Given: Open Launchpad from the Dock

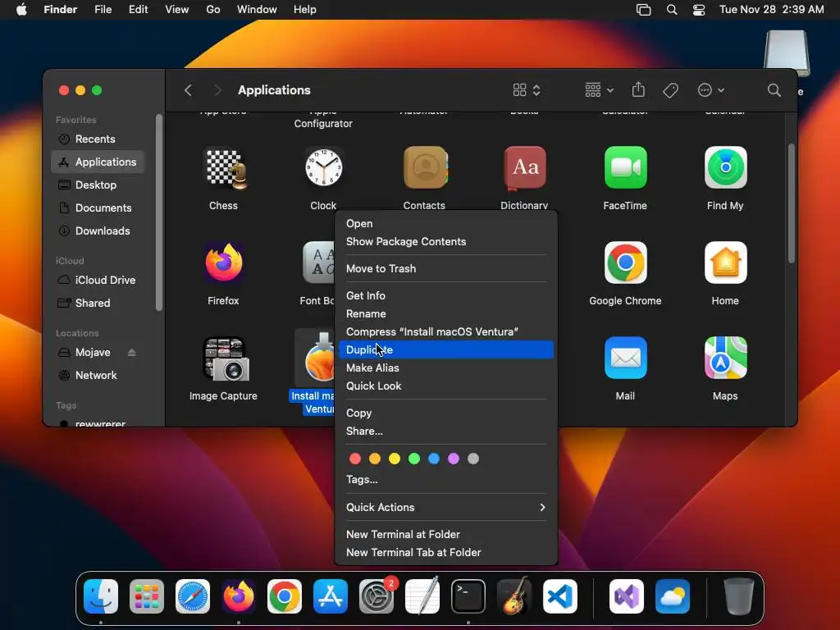Looking at the screenshot, I should tap(146, 596).
